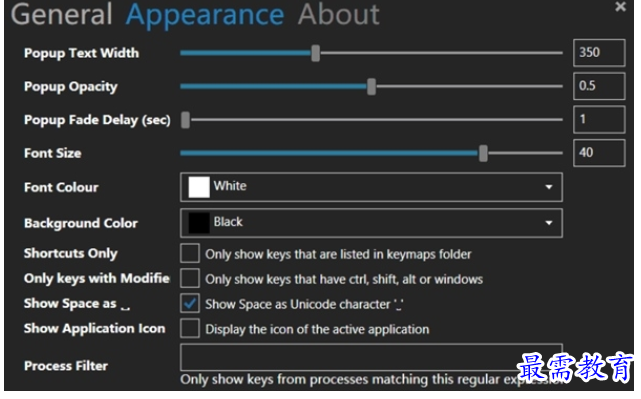Enable Only keys with Modifiers checkbox
This screenshot has width=641, height=399.
(x=190, y=278)
